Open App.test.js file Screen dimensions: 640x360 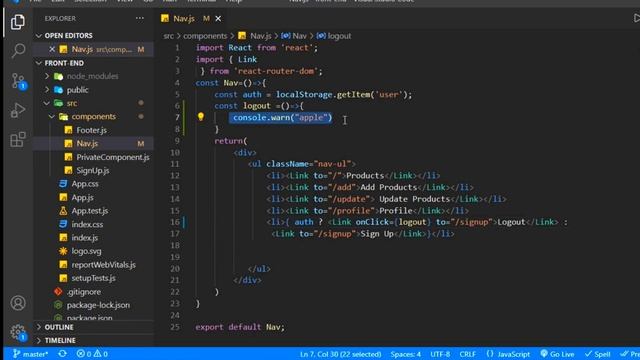tap(90, 211)
